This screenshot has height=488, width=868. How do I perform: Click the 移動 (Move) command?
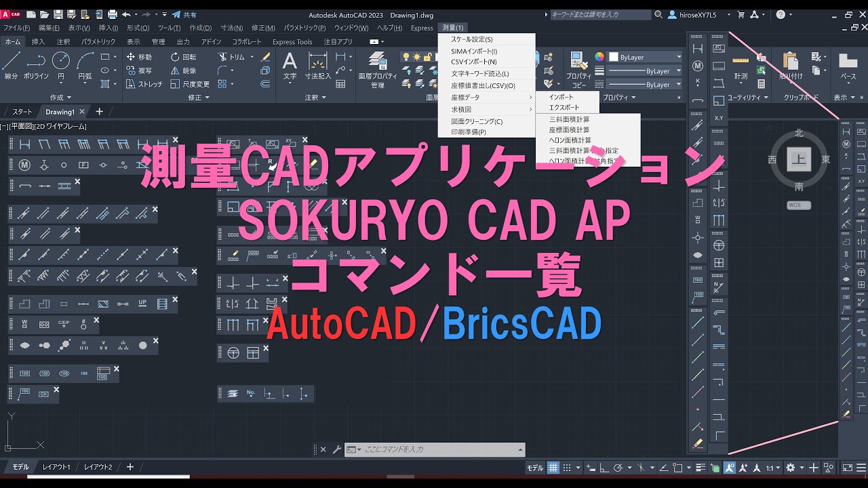click(139, 57)
